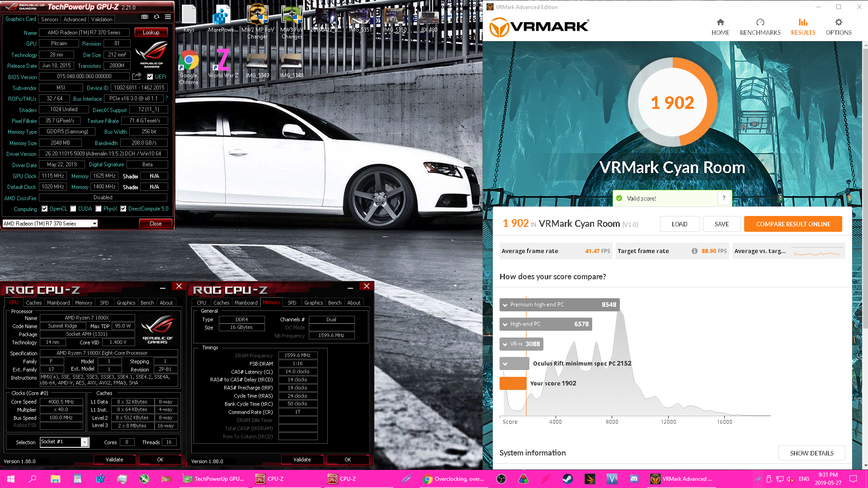Open IMG_5351 desktop thumbnail

click(x=360, y=20)
